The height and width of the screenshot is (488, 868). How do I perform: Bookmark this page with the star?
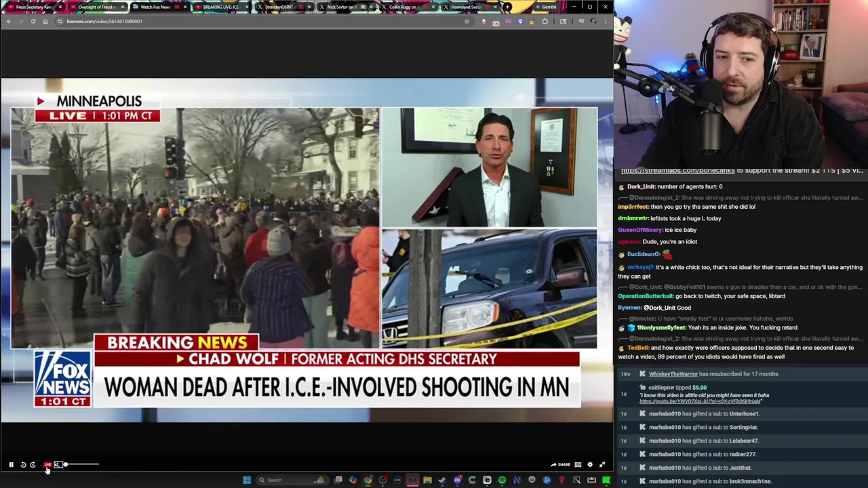click(x=467, y=21)
